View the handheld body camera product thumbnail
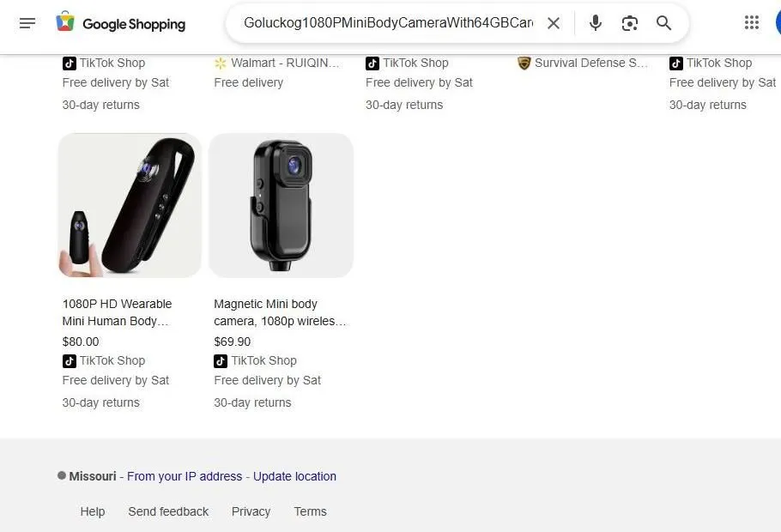The height and width of the screenshot is (532, 781). tap(129, 205)
